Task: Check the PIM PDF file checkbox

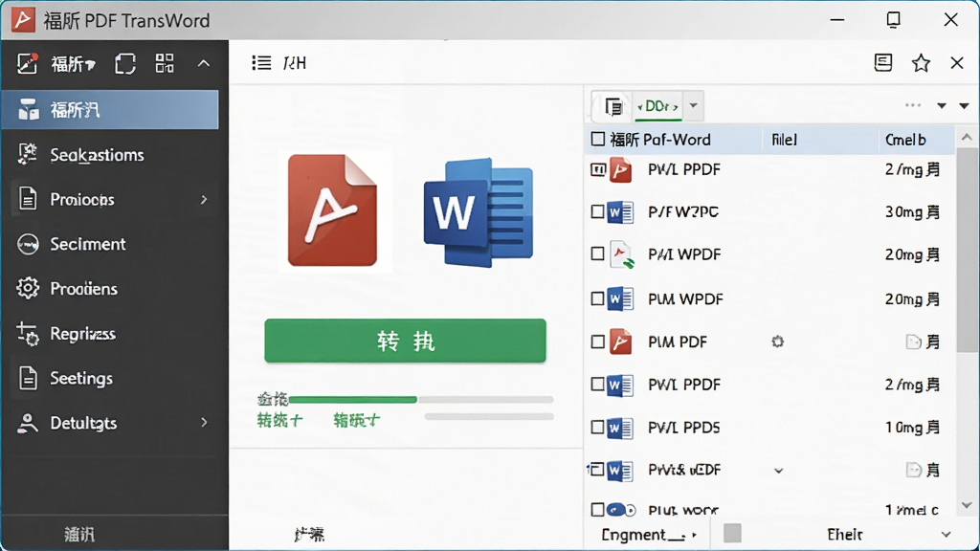Action: (x=597, y=342)
